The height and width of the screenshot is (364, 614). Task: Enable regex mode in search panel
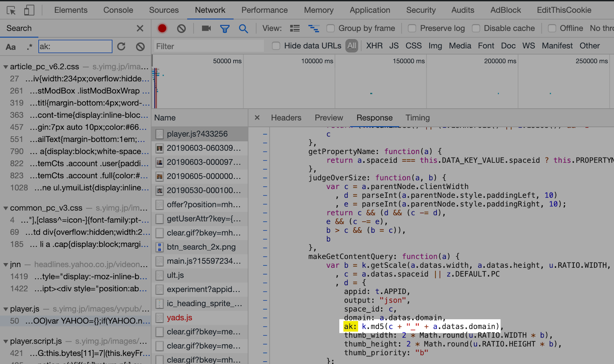29,46
